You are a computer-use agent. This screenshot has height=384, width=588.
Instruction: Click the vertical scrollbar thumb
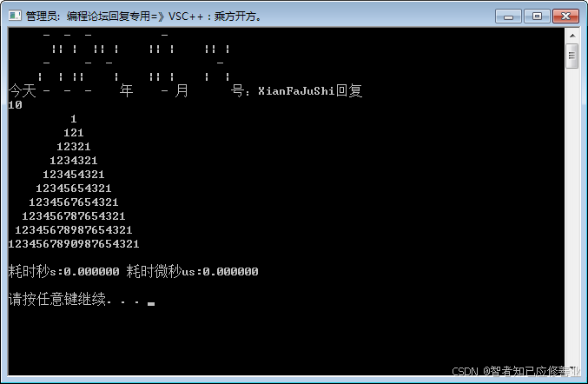coord(572,56)
